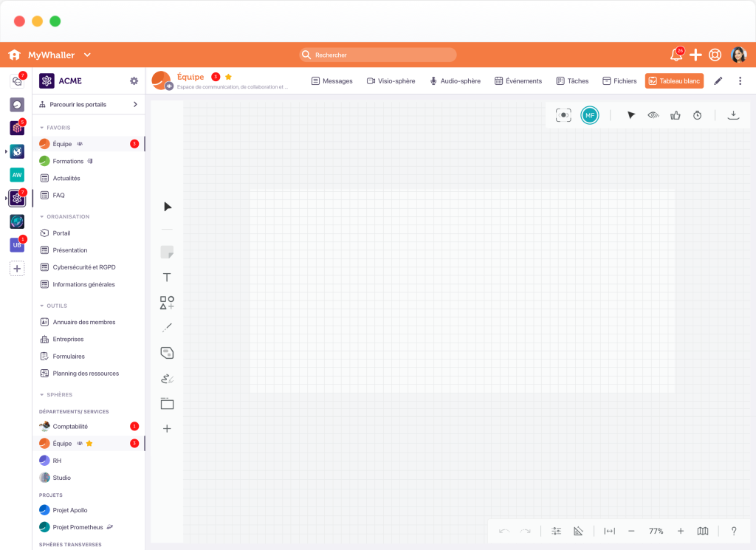Open Annuaire des membres
This screenshot has width=756, height=550.
(84, 322)
